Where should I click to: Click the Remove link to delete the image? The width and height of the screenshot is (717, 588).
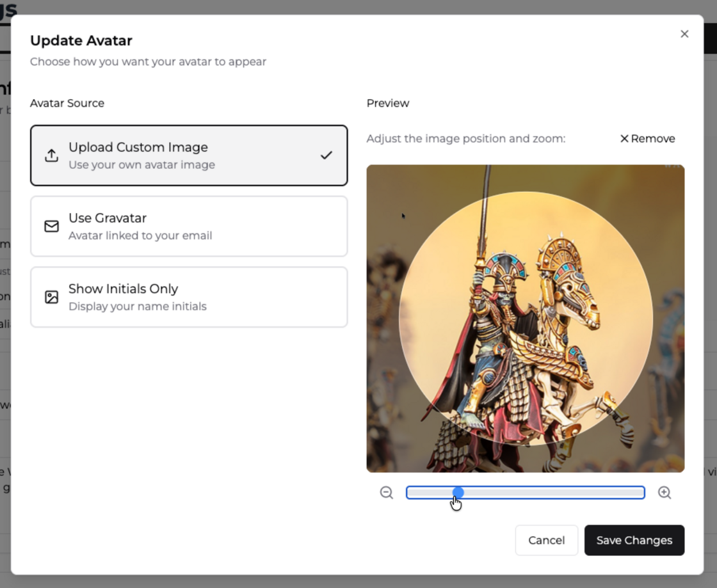point(647,138)
